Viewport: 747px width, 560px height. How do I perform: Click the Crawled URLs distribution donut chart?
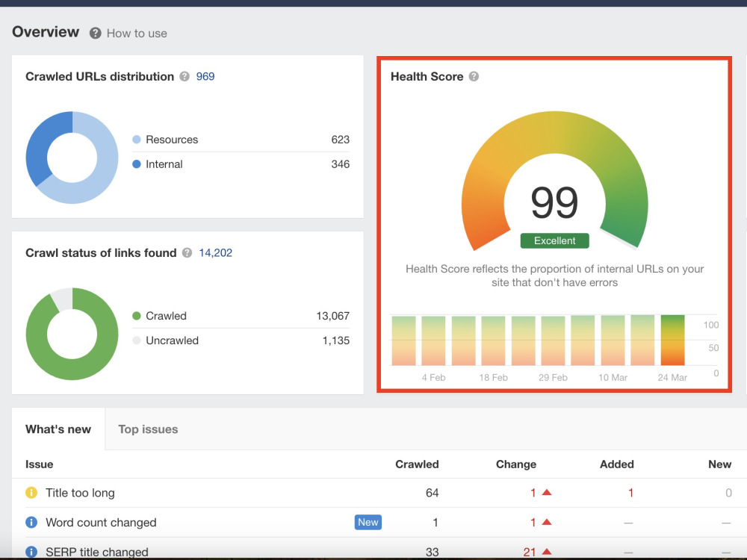point(72,158)
